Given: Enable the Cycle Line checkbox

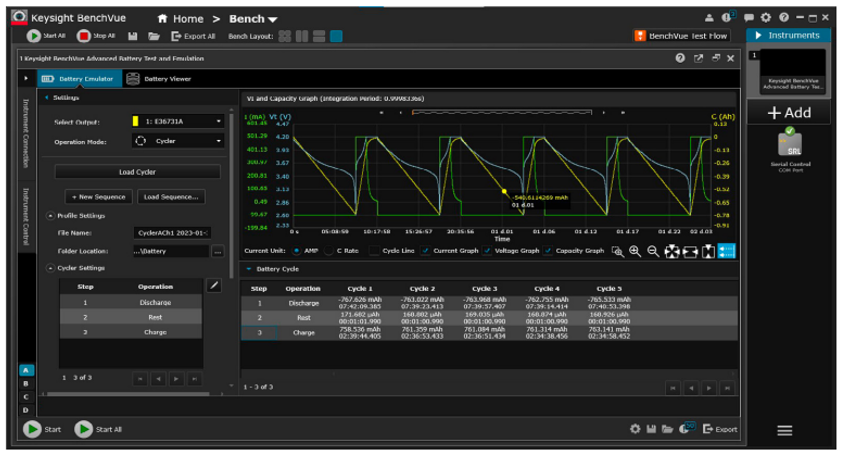Looking at the screenshot, I should (373, 251).
